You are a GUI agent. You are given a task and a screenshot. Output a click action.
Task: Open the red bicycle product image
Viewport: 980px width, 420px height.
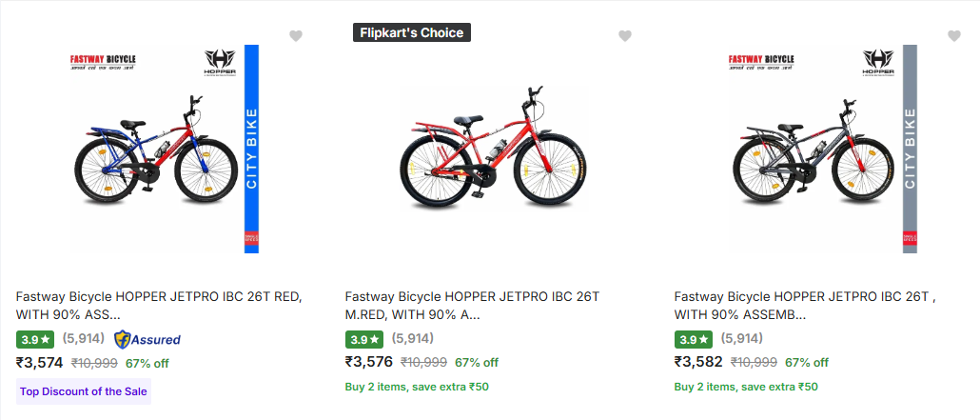click(492, 149)
